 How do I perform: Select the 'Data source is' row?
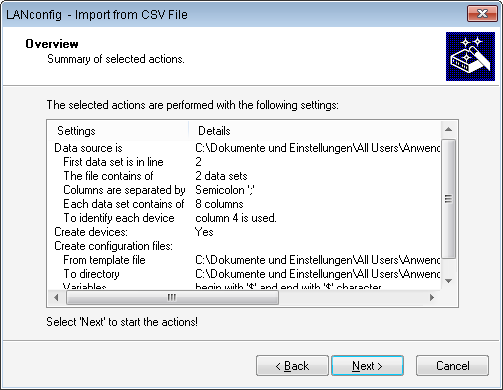click(x=244, y=148)
